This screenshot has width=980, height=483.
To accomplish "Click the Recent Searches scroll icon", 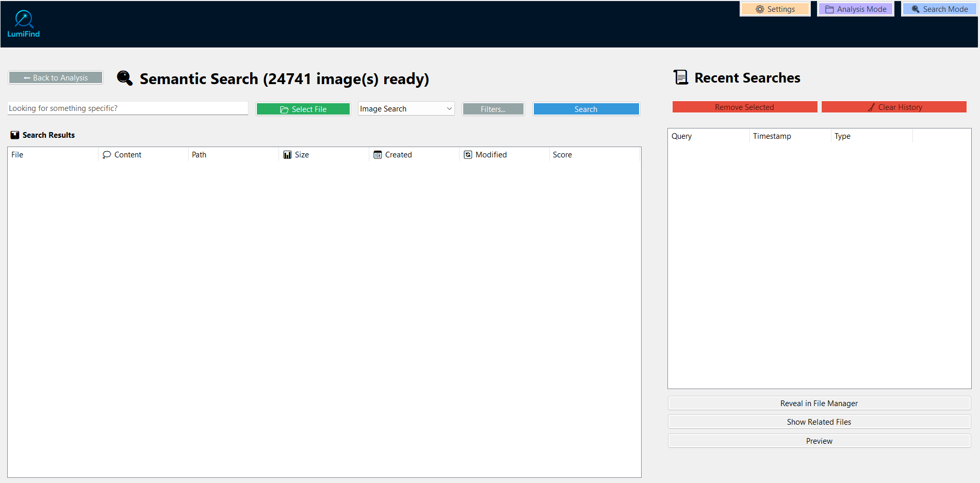I will 681,77.
